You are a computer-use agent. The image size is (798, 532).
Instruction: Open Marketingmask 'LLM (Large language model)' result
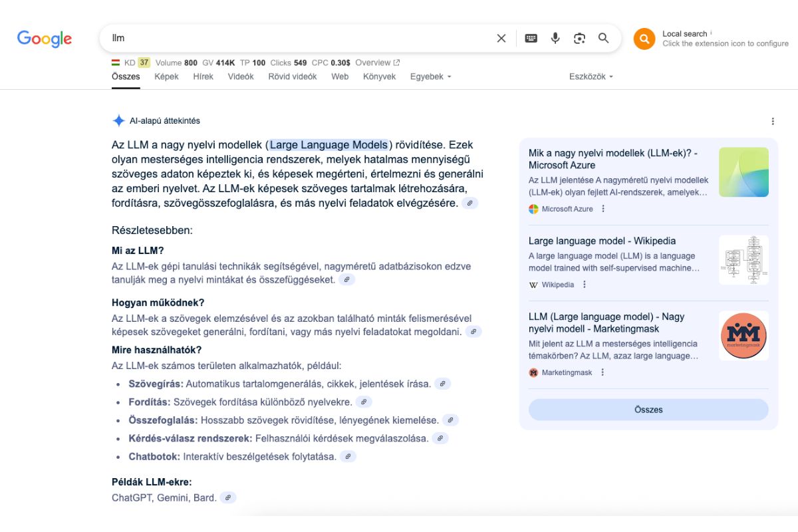(606, 323)
